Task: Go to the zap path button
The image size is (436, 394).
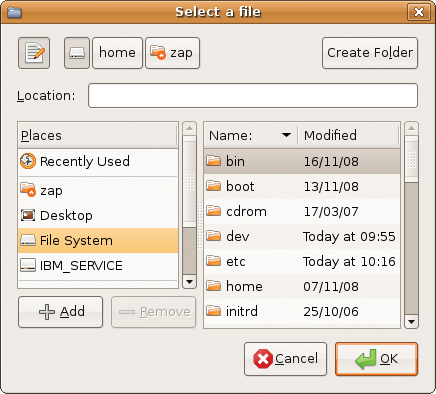Action: click(173, 53)
